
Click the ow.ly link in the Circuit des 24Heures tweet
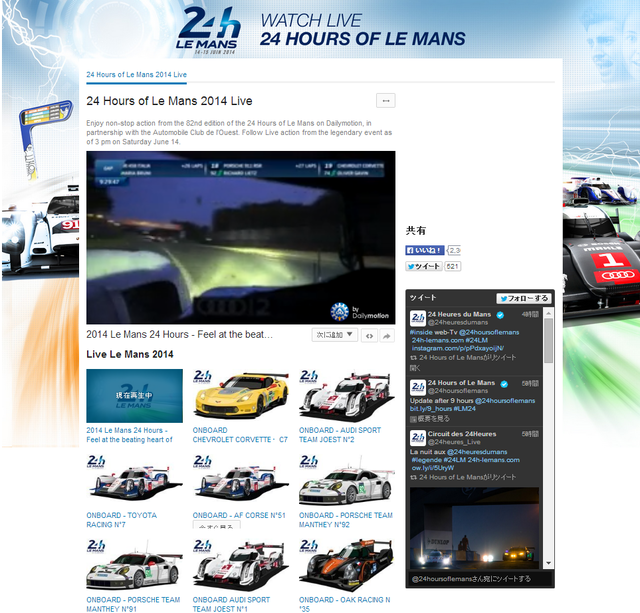[433, 468]
